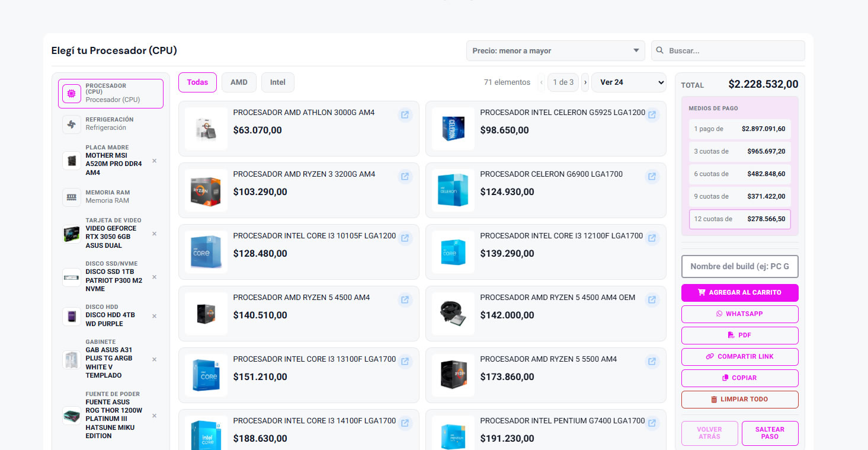Select the 3 cuotas payment option
Image resolution: width=868 pixels, height=450 pixels.
coord(739,151)
